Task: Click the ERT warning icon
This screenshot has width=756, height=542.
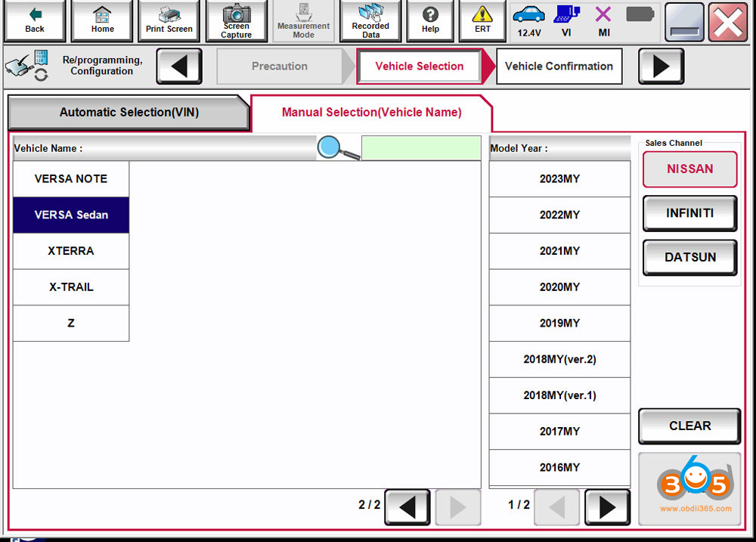Action: point(482,20)
